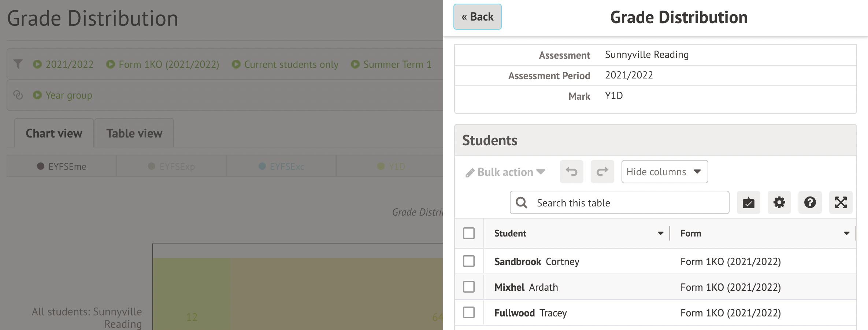Click the calendar check icon

[x=748, y=202]
